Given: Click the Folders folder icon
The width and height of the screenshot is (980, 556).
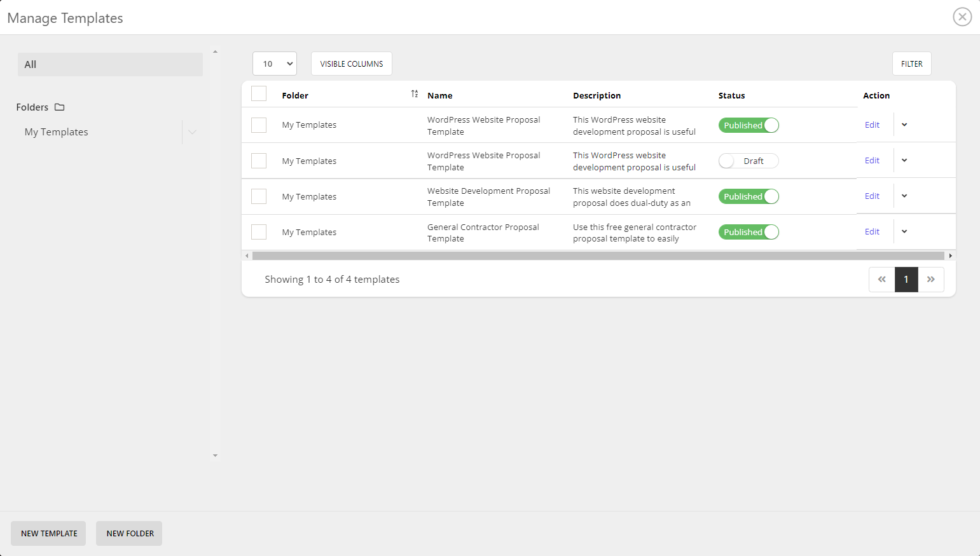Looking at the screenshot, I should pos(59,107).
